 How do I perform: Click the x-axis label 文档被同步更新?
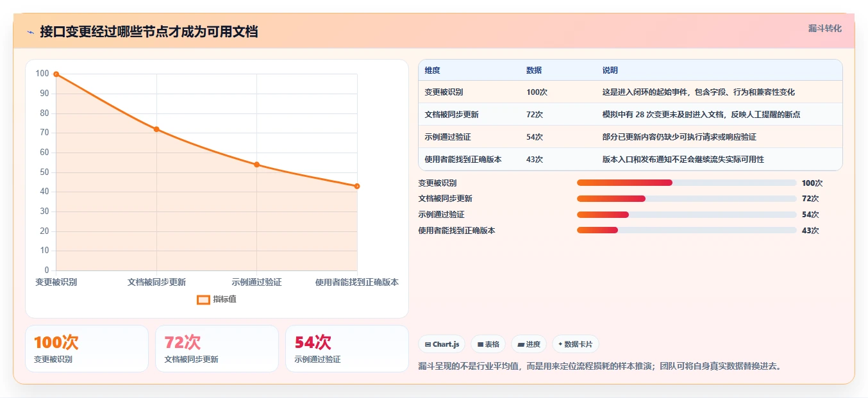pos(156,282)
